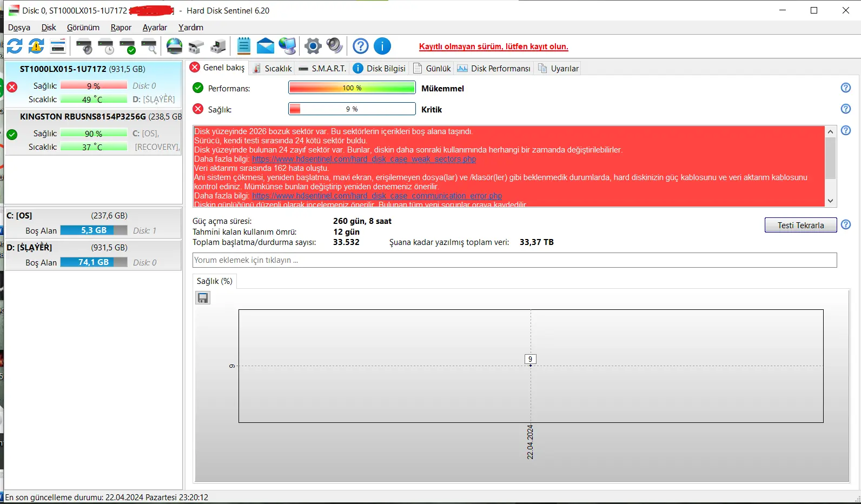The image size is (861, 504).
Task: Click status bar 'En son güncelleme durumu' text
Action: tap(107, 498)
